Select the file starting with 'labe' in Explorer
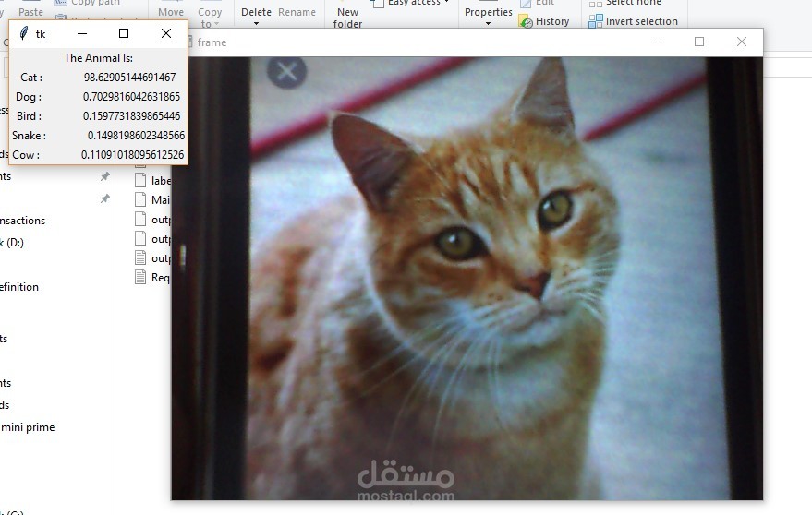Screen dimensions: 812x515 [x=152, y=181]
